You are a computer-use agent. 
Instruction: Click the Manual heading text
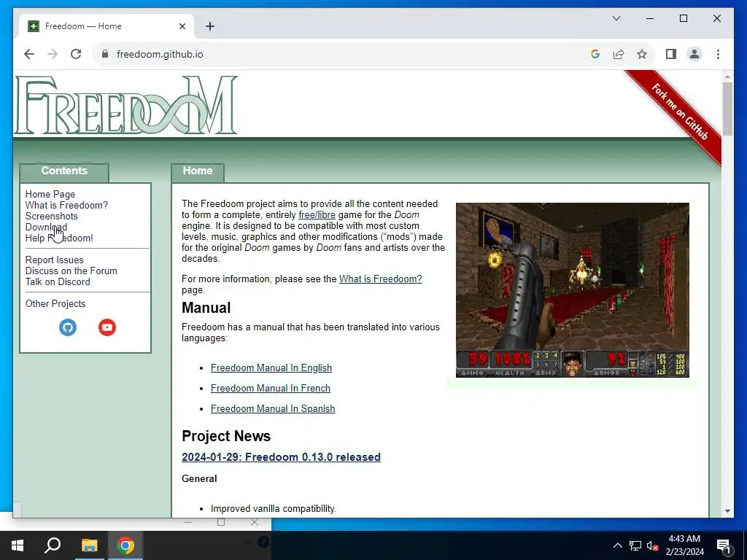tap(206, 308)
